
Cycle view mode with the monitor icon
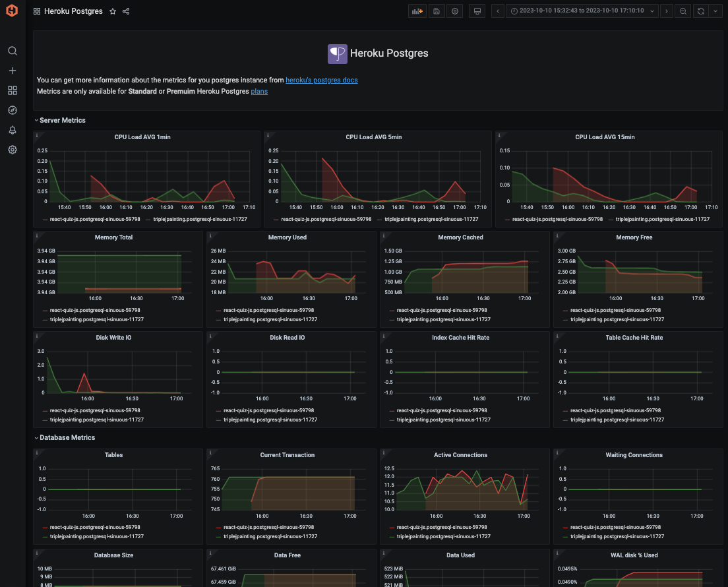point(477,11)
